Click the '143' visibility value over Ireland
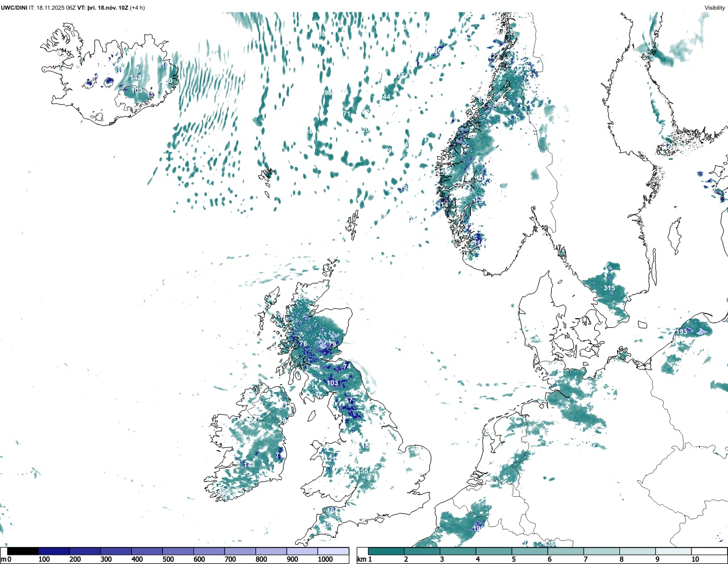This screenshot has height=564, width=728. [249, 465]
